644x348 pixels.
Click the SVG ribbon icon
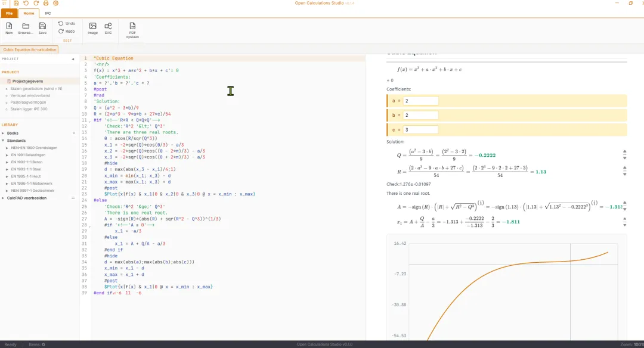[x=108, y=29]
